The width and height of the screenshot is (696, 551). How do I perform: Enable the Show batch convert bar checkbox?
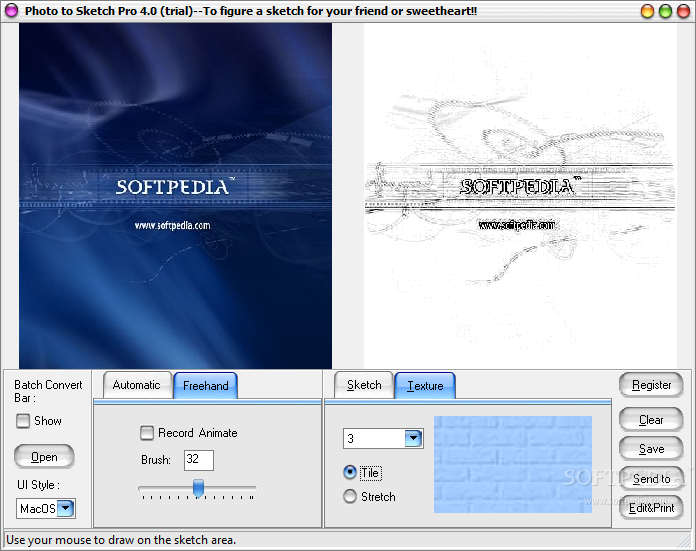pyautogui.click(x=23, y=421)
